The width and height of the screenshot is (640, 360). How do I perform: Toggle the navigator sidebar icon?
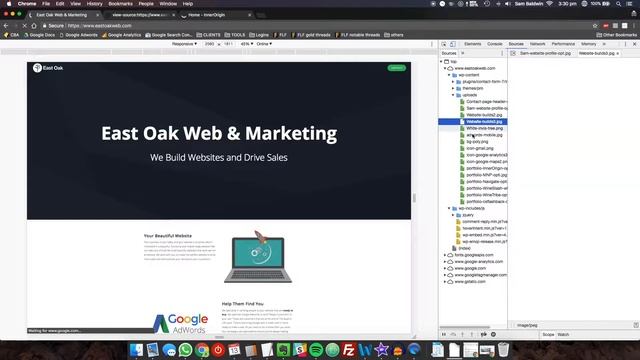513,53
